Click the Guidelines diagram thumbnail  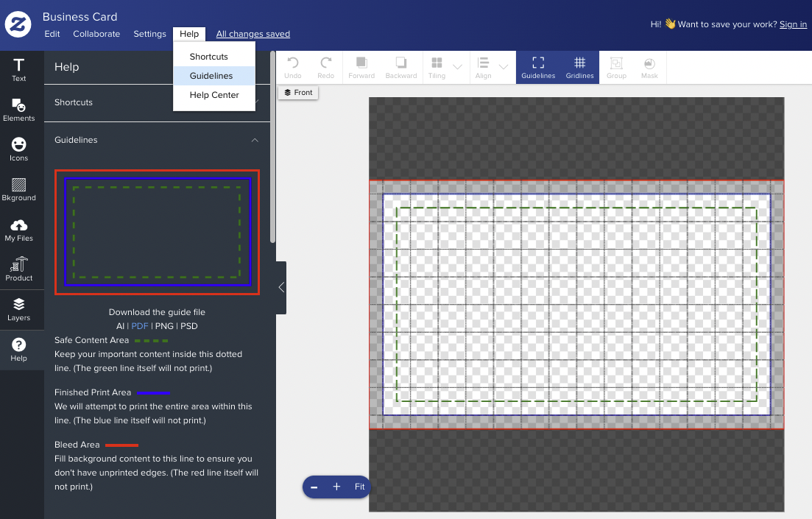(x=157, y=232)
